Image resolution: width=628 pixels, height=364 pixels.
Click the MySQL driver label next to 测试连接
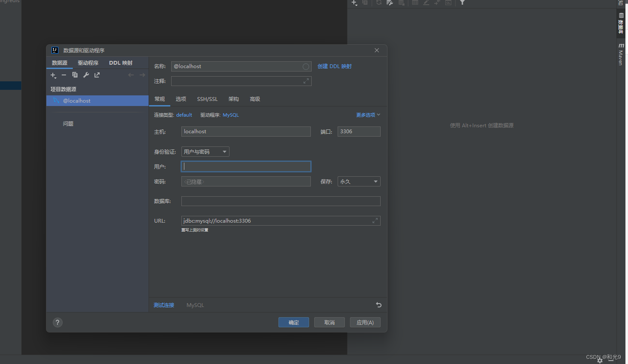coord(195,305)
